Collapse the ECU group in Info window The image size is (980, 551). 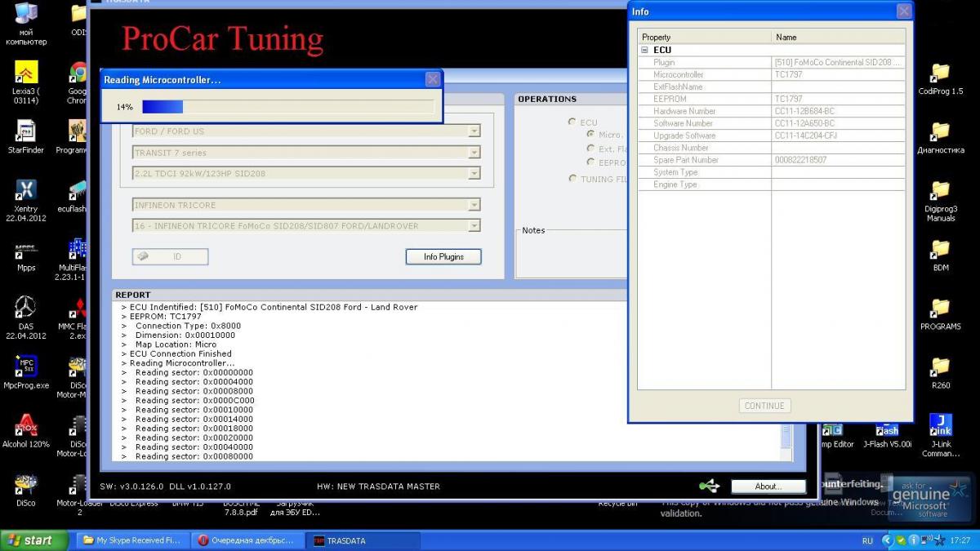[644, 50]
